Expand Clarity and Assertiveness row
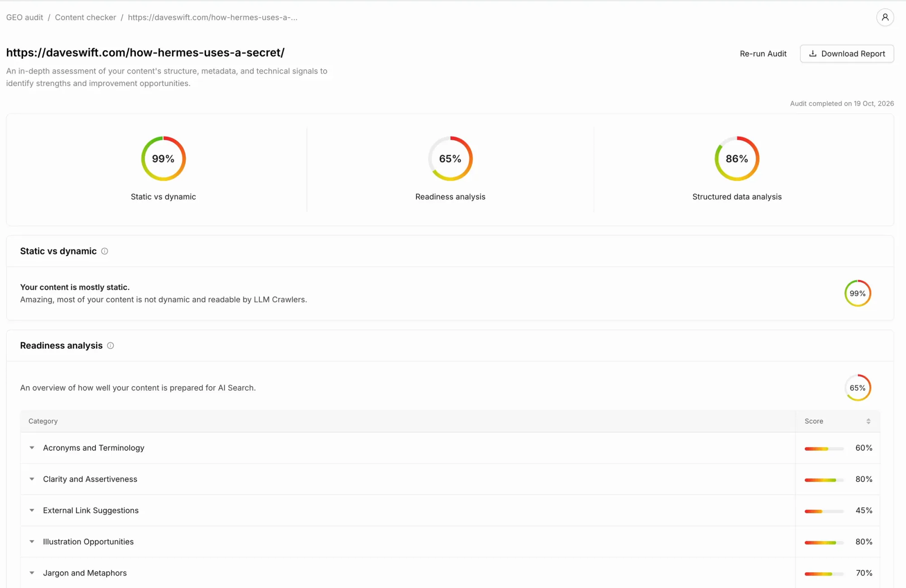Screen dimensions: 906x588 32,479
